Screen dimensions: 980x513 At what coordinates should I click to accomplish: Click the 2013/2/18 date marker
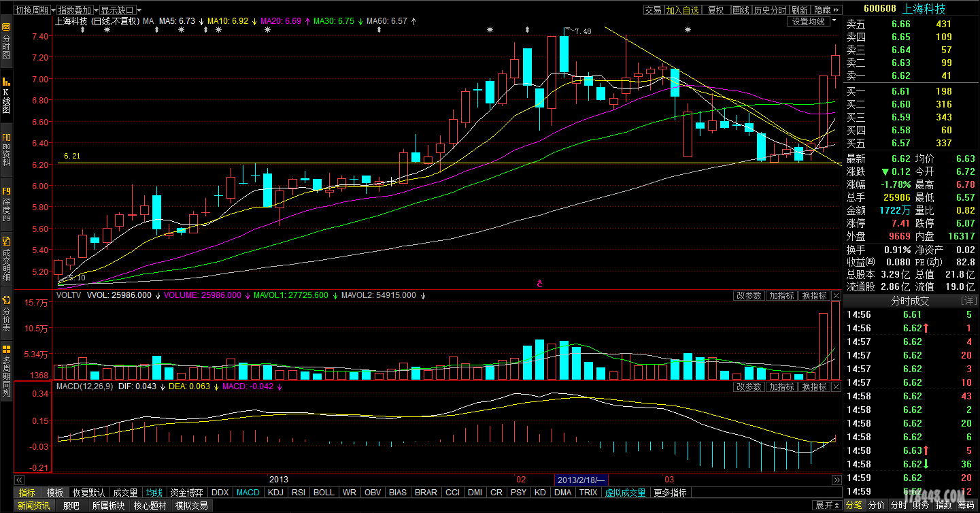(x=581, y=480)
